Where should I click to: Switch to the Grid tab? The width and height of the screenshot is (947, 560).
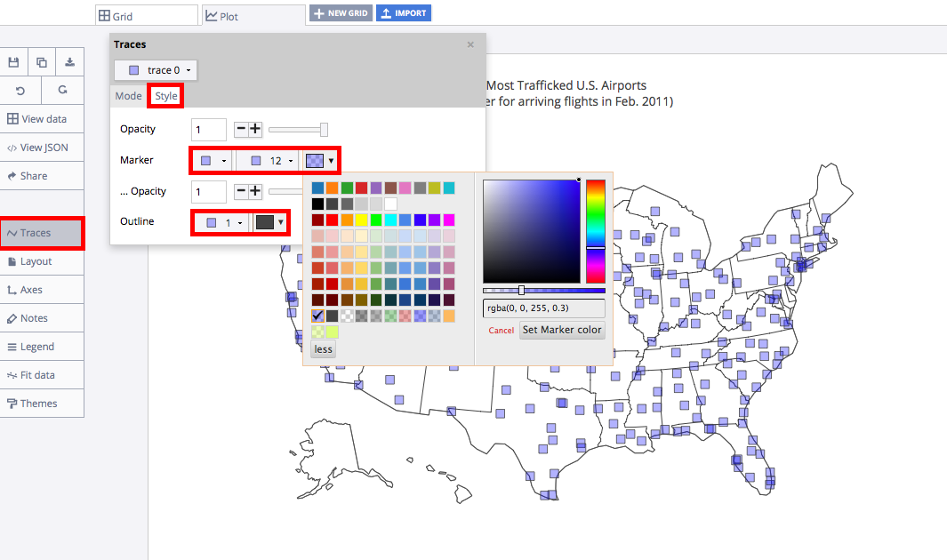pyautogui.click(x=147, y=15)
